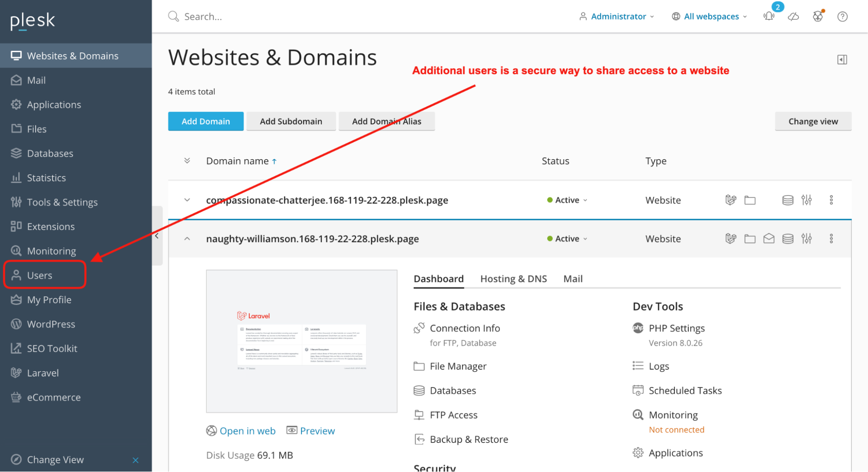The image size is (868, 472).
Task: Open the mail envelope icon on naughty-williamson row
Action: pyautogui.click(x=769, y=238)
